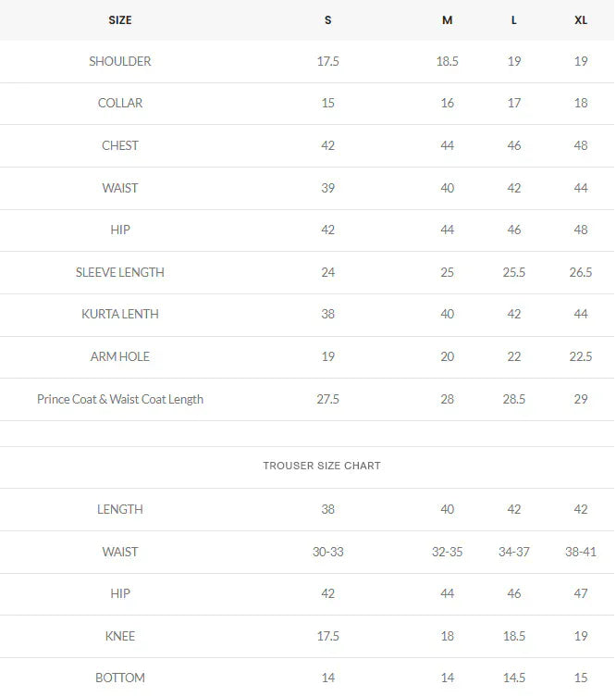The width and height of the screenshot is (616, 697).
Task: Click the TROUSER SIZE CHART heading
Action: [x=322, y=466]
